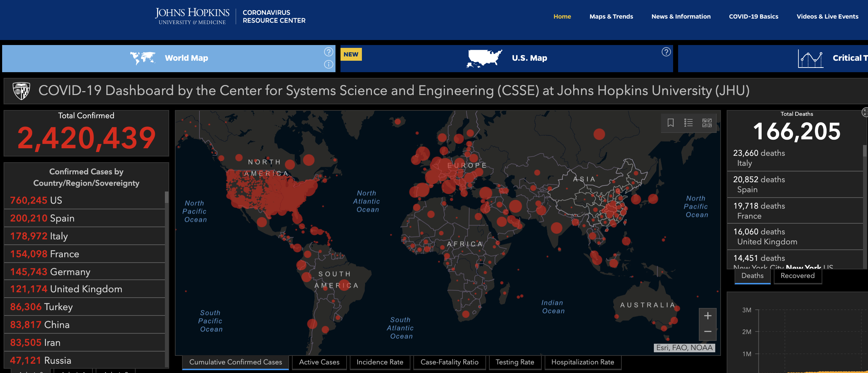Viewport: 868px width, 373px height.
Task: Select the 23,660 deaths Italy entry
Action: pos(795,158)
